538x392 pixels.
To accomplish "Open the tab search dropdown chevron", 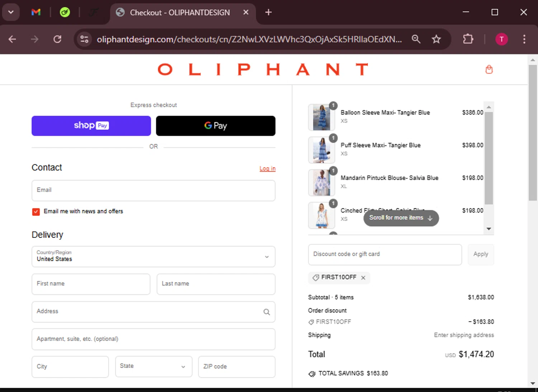I will (x=11, y=12).
